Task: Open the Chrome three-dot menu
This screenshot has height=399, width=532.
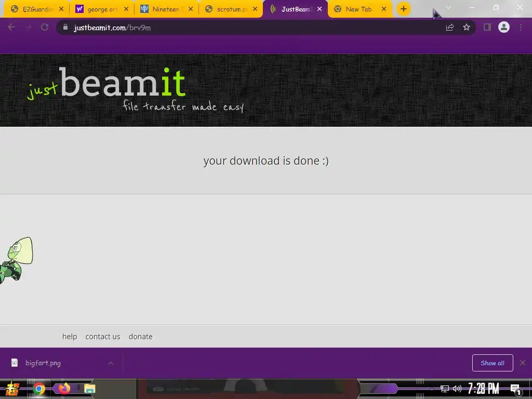Action: (521, 28)
